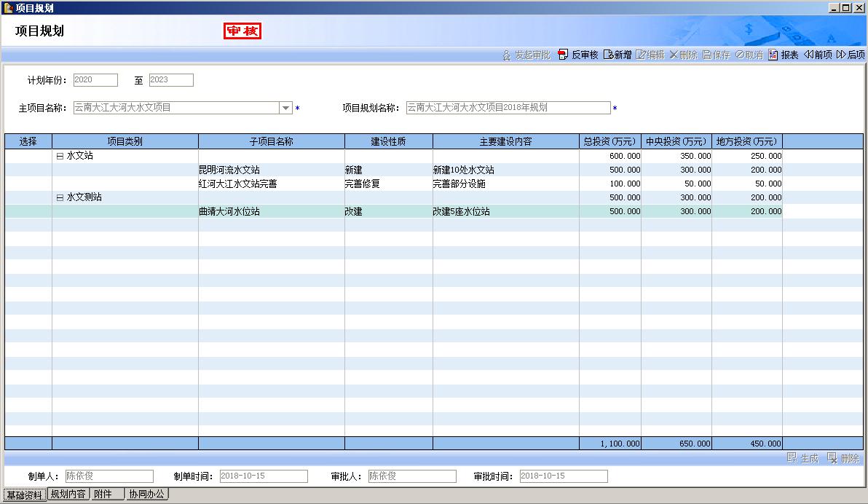Click the 发起审批 toolbar icon

pyautogui.click(x=507, y=55)
